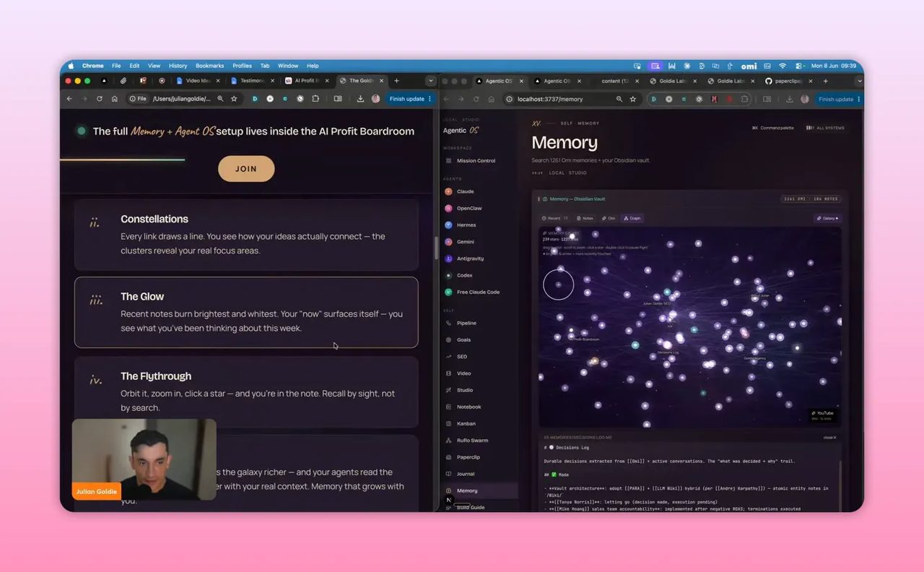Show Notes tab in Memory panel
The image size is (924, 572).
(585, 218)
